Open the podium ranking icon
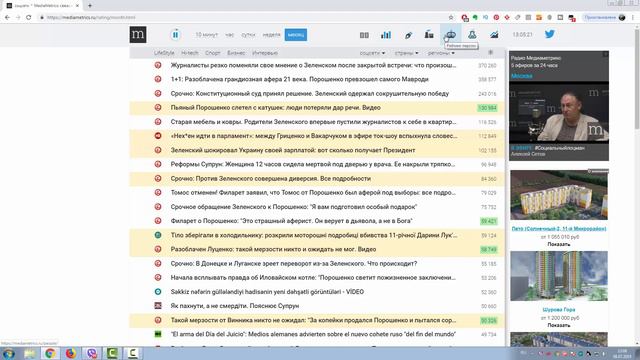Image resolution: width=640 pixels, height=360 pixels. pos(429,35)
